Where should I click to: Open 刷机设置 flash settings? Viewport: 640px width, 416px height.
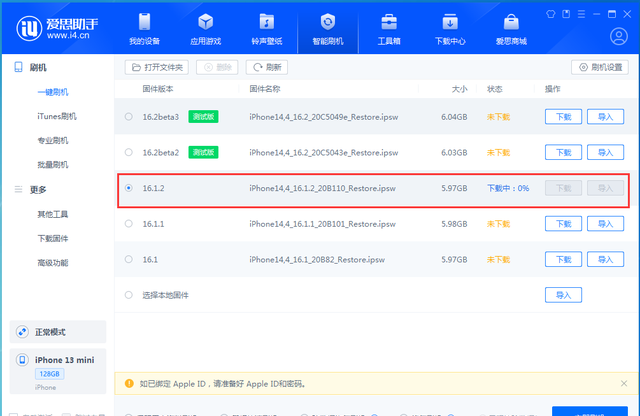coord(600,67)
